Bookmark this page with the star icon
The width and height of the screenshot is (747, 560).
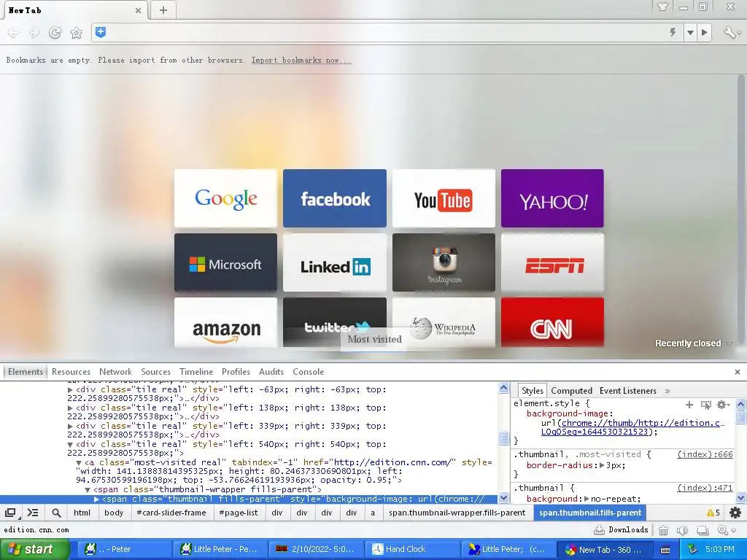tap(76, 32)
